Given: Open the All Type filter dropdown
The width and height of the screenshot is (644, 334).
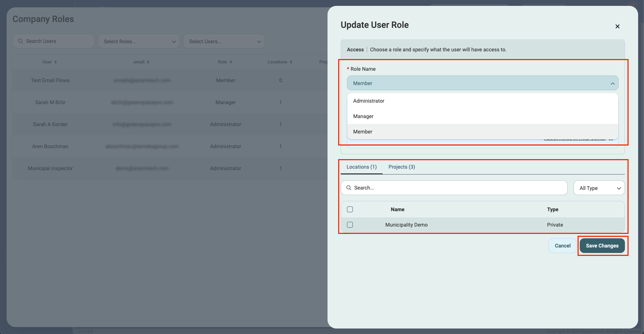Looking at the screenshot, I should [x=599, y=188].
